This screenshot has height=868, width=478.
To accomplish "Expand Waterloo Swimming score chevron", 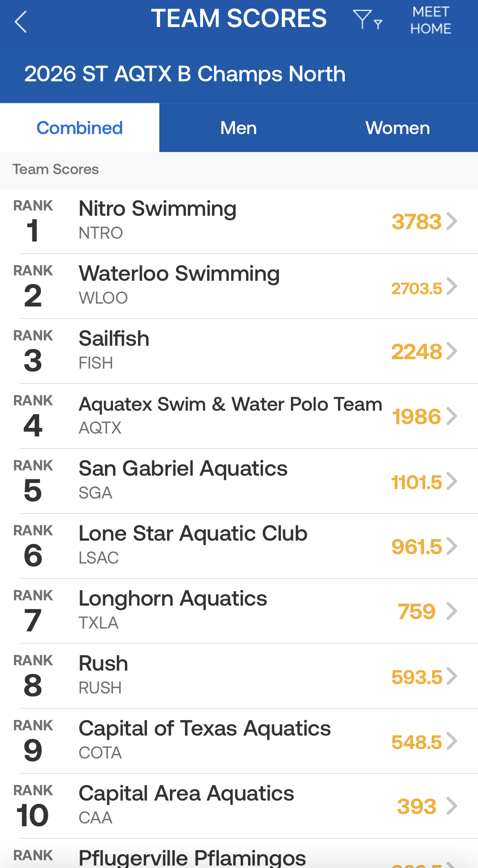I will [x=451, y=286].
